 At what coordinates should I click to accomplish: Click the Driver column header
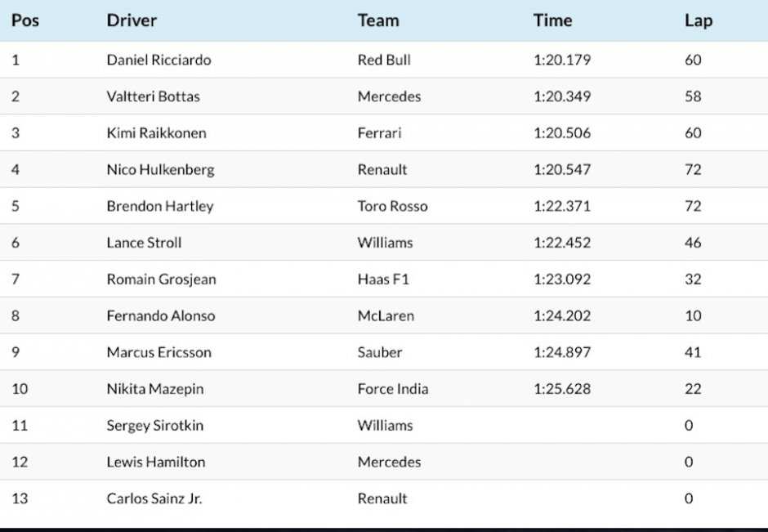pos(132,20)
